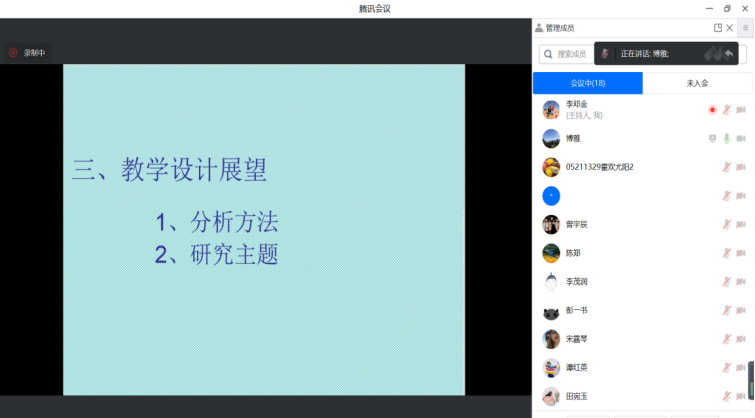Click the camera icon for 陈郑
This screenshot has height=418, width=755.
(741, 254)
